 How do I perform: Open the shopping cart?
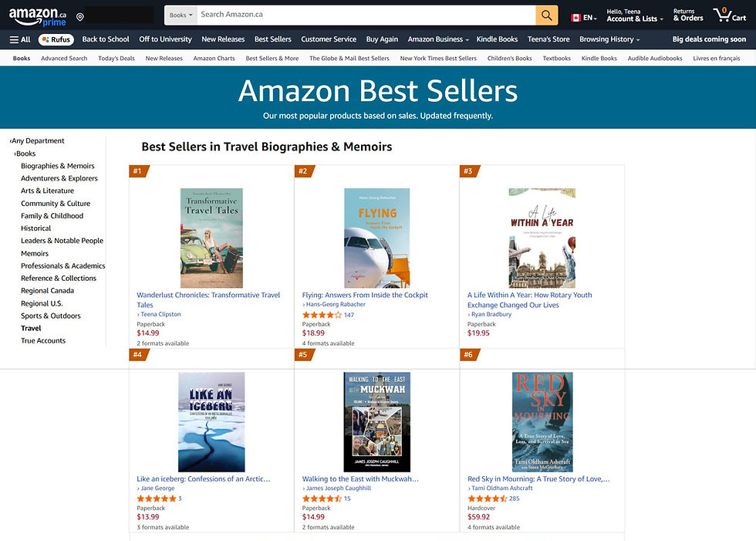coord(729,15)
